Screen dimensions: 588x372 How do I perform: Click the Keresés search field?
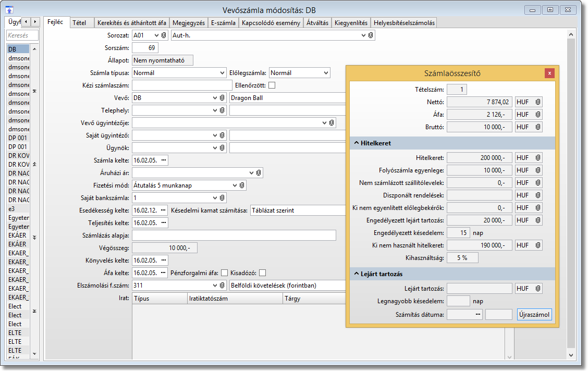point(22,35)
